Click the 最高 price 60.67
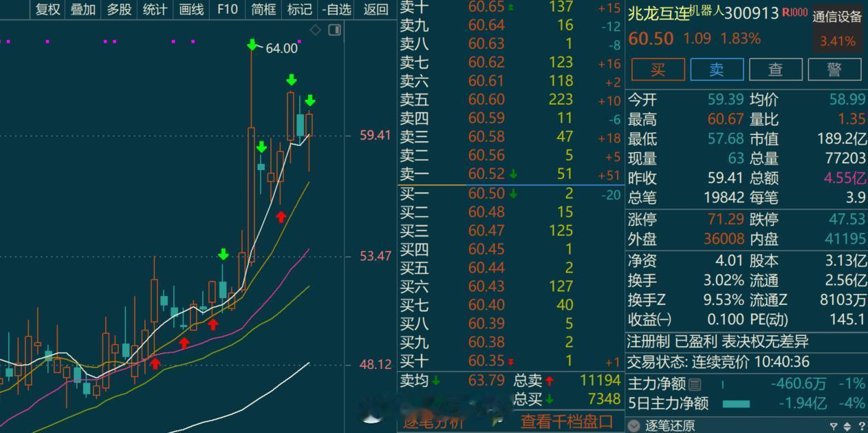Screen dimensions: 868x433 tap(726, 119)
